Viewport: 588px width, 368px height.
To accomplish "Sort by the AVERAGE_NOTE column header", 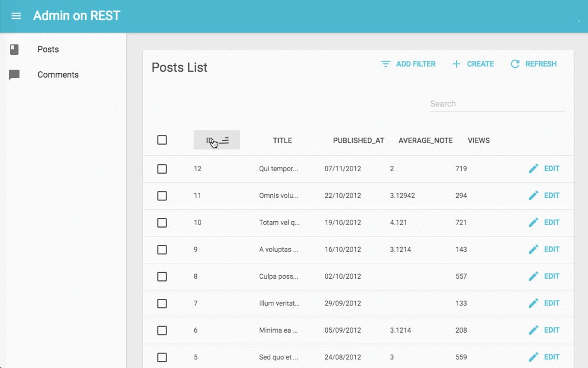I will 425,140.
